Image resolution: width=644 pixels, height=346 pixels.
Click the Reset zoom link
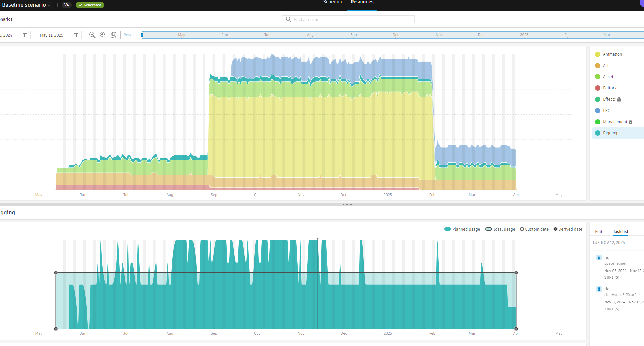pyautogui.click(x=129, y=35)
